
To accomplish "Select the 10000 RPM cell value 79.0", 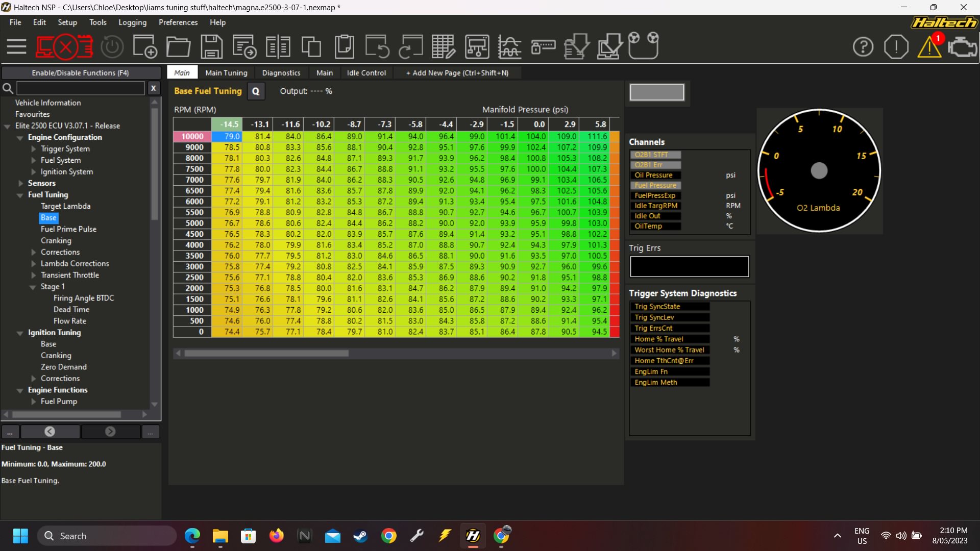I will point(227,137).
